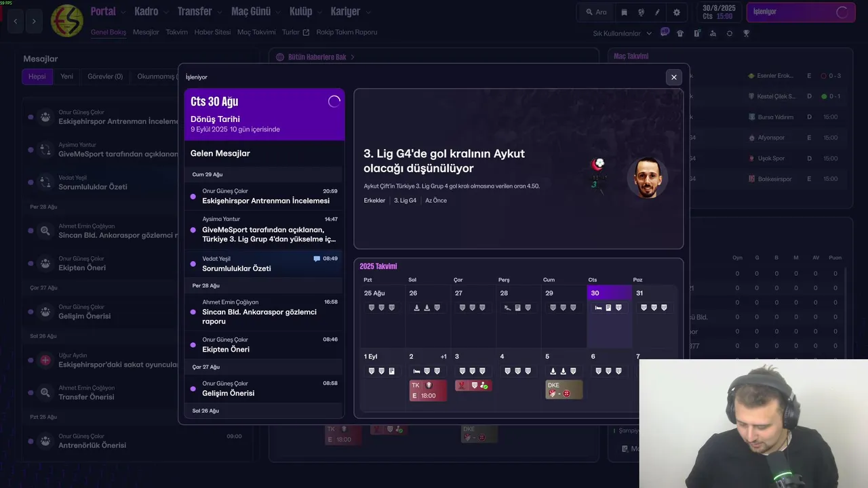Select highlighted day 30 in calendar

click(609, 317)
